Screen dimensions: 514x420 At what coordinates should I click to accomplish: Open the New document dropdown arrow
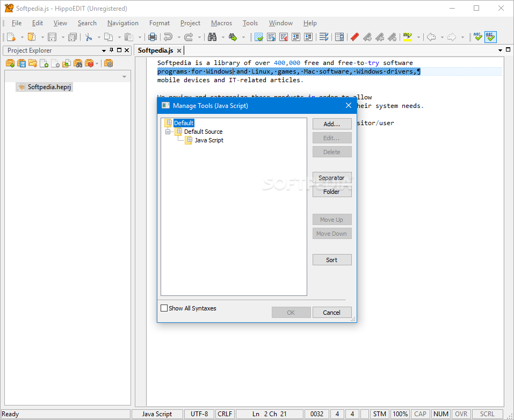point(22,38)
